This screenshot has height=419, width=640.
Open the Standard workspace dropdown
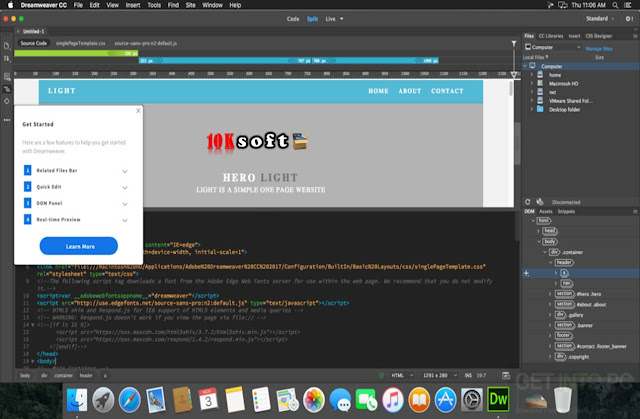[x=600, y=19]
